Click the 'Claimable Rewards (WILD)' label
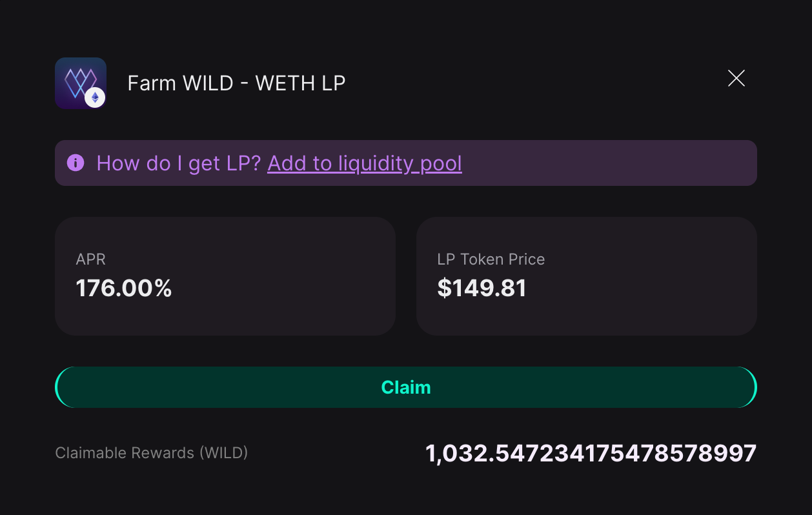This screenshot has width=812, height=515. point(152,452)
